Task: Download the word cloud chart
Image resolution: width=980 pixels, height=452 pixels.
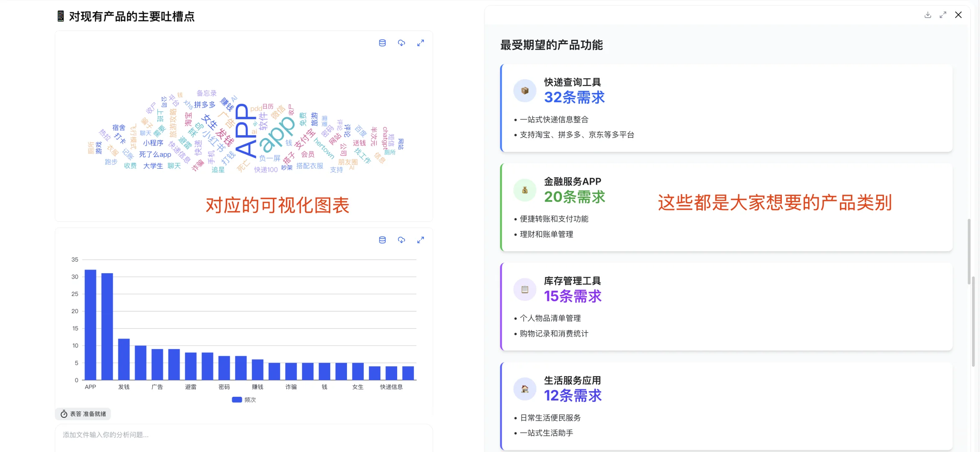Action: tap(401, 43)
